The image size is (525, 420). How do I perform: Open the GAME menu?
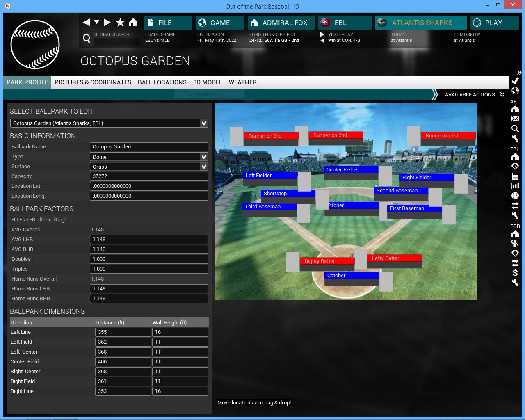tap(220, 23)
